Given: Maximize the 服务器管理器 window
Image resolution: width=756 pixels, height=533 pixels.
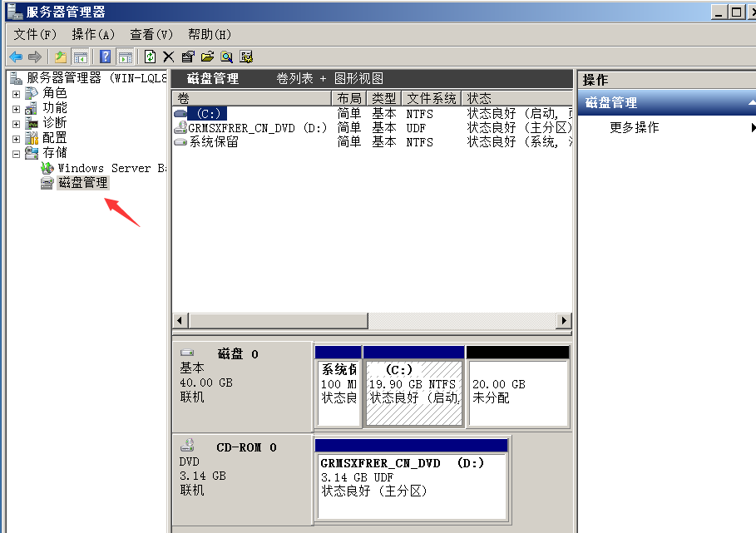Looking at the screenshot, I should point(736,12).
